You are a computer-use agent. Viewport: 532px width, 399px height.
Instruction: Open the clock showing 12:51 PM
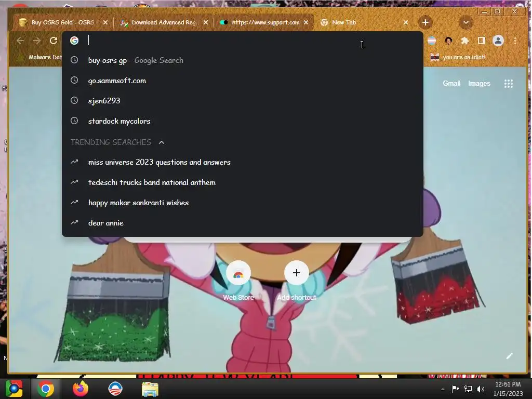[508, 389]
